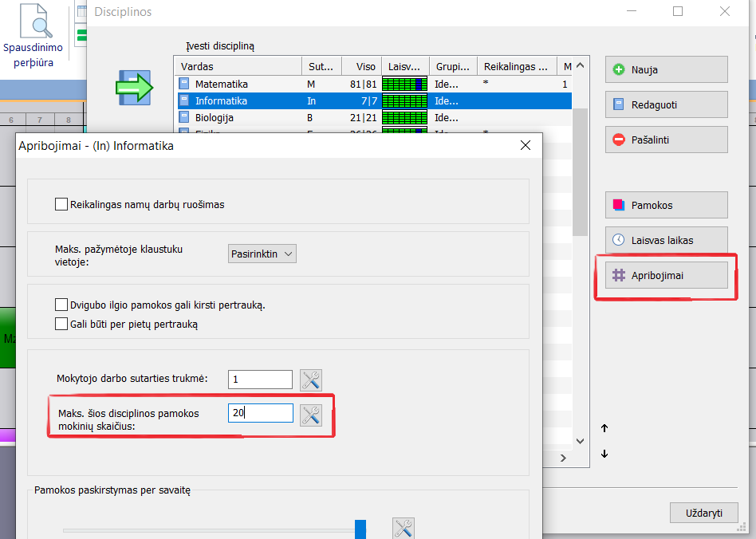Click the Matematika free time green grid

click(404, 84)
